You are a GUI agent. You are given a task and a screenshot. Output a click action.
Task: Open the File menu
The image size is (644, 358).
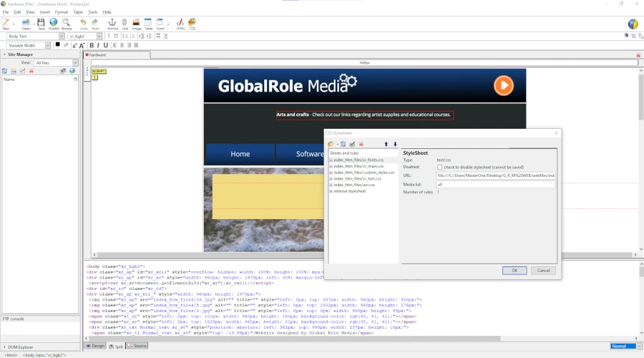[x=6, y=12]
